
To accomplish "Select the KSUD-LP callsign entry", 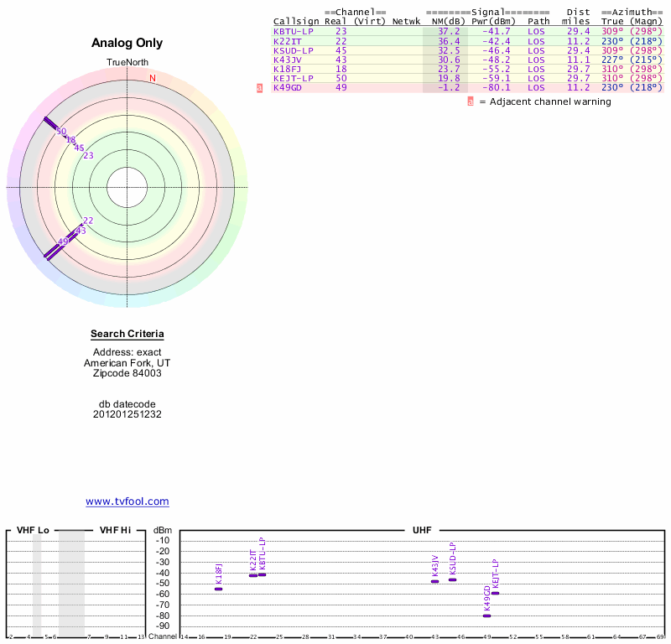I will pyautogui.click(x=294, y=50).
